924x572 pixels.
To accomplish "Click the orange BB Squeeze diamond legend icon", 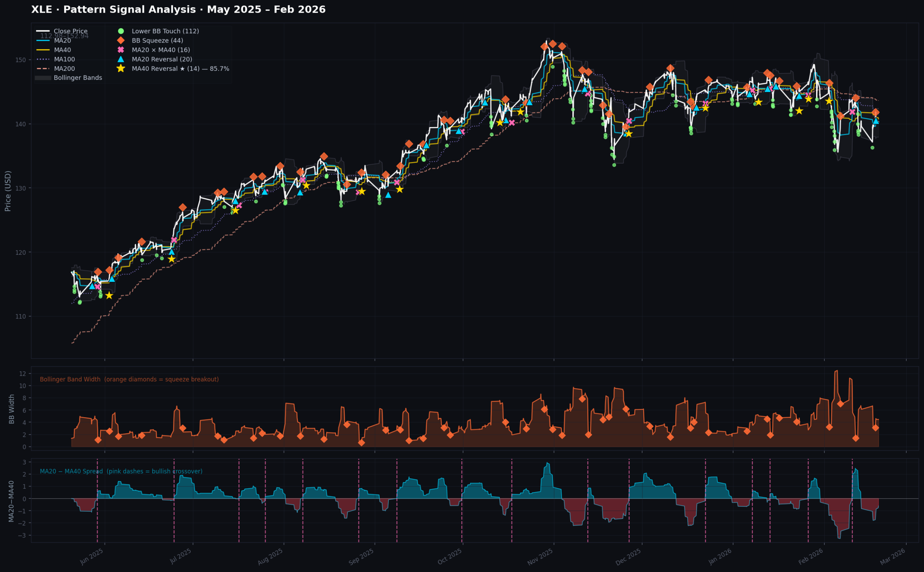I will point(121,40).
